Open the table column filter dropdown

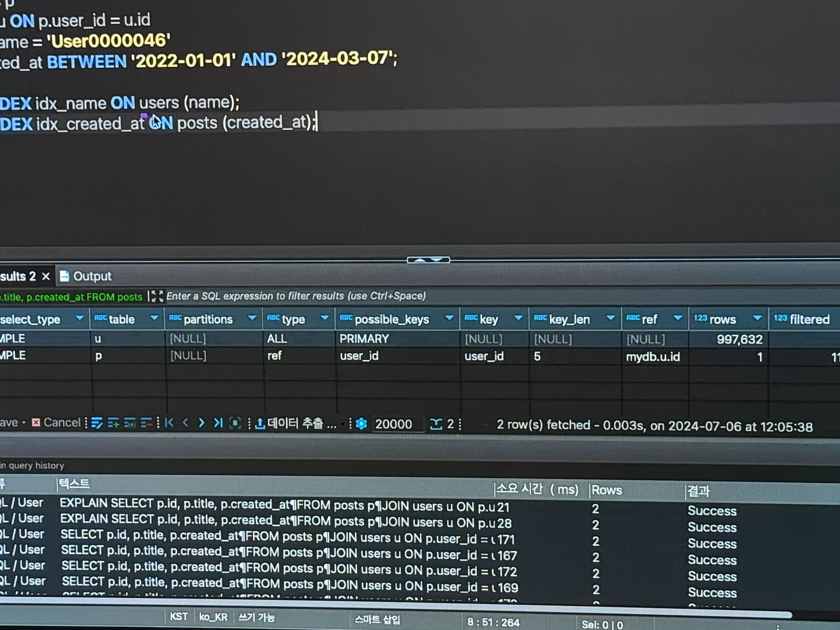pos(154,318)
